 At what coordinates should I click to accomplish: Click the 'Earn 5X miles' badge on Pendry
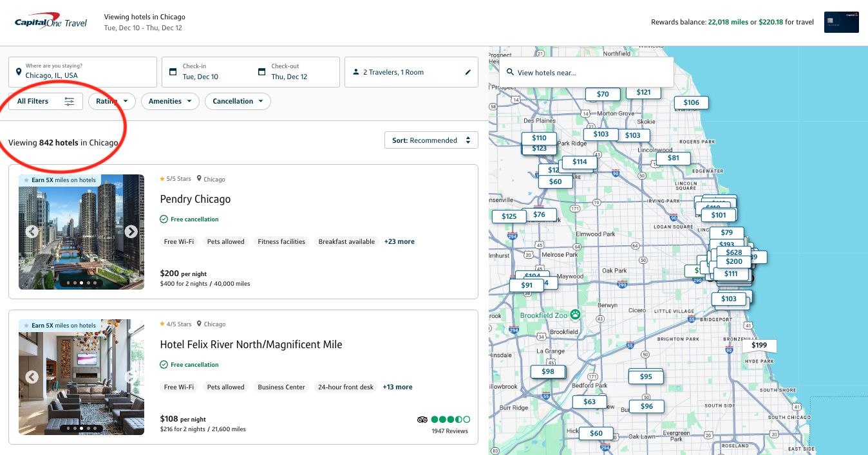[x=59, y=180]
